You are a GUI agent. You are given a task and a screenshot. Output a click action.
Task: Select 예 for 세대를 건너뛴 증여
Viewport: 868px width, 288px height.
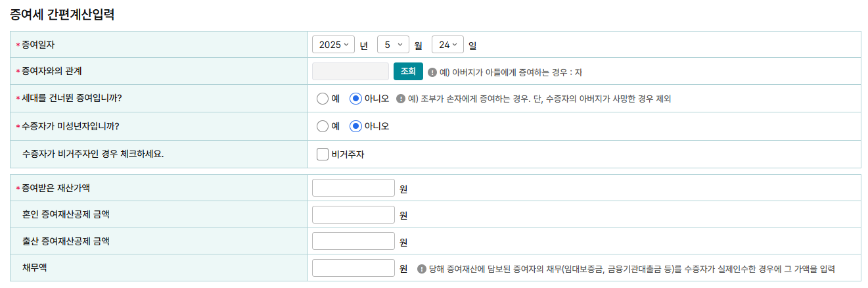tap(322, 99)
